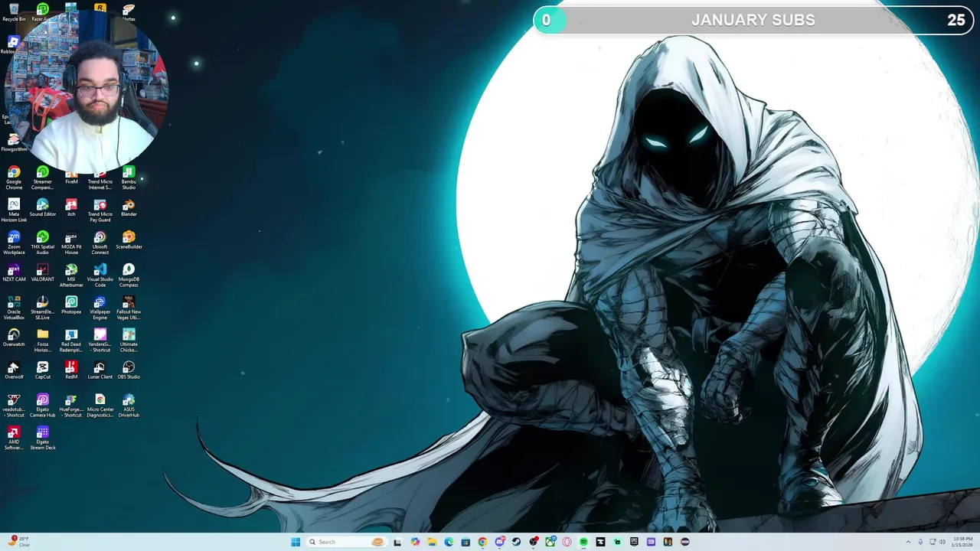Click the taskbar Search box

click(x=346, y=542)
